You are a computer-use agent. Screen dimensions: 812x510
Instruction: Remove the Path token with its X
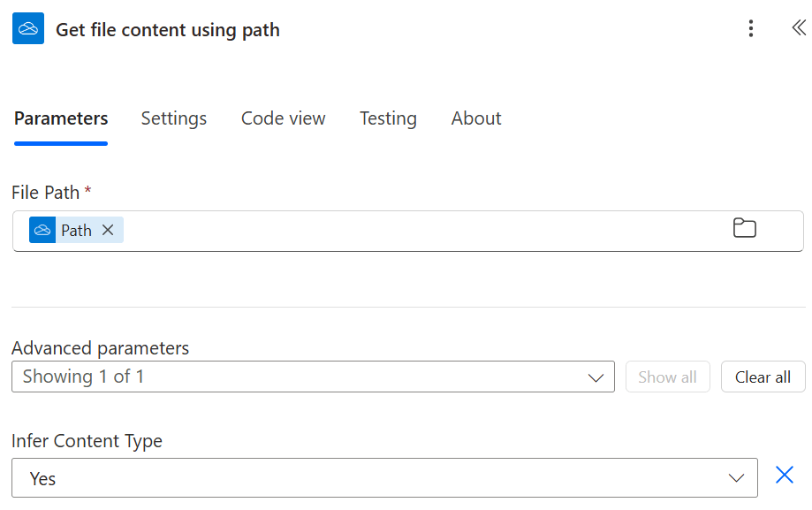tap(108, 230)
